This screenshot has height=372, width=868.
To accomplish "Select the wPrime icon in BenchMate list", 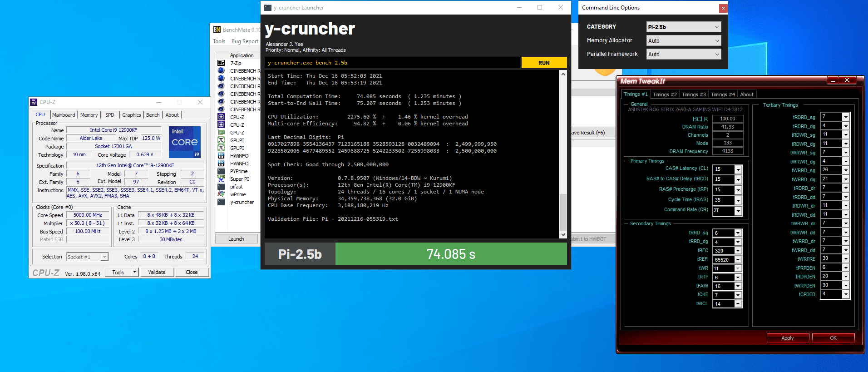I will click(x=221, y=194).
